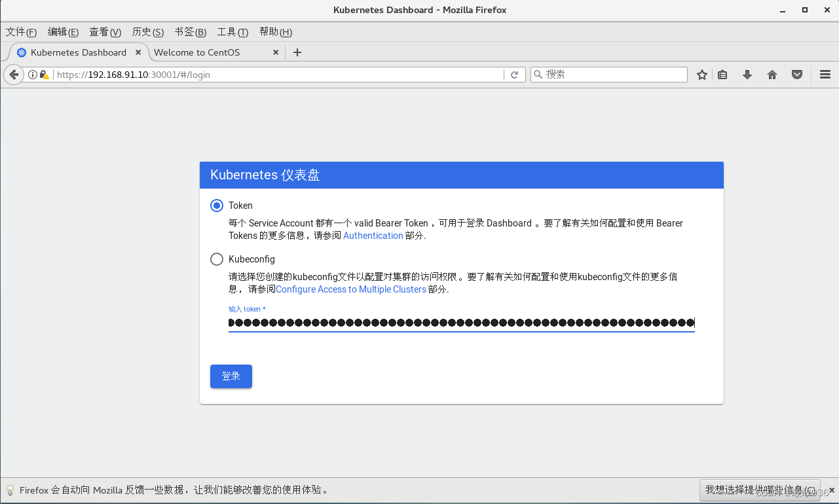Open the 查看(V) menu
The image size is (839, 504).
coord(105,32)
